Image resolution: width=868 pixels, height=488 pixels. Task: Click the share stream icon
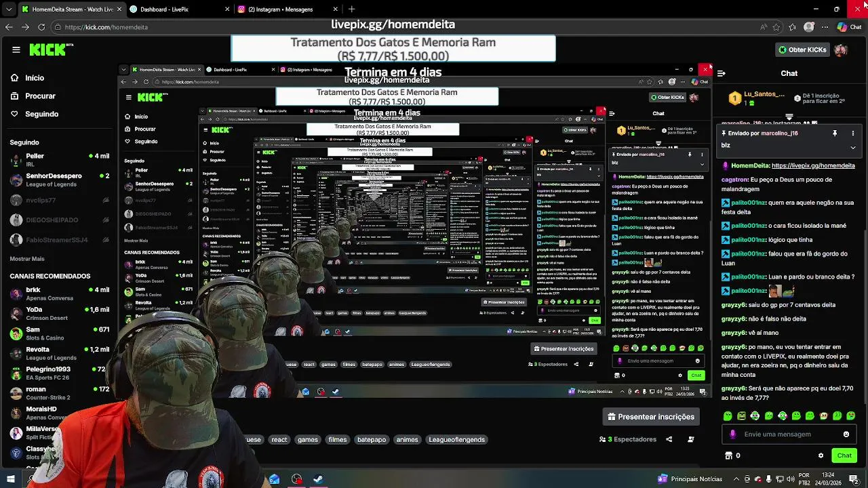[x=669, y=439]
